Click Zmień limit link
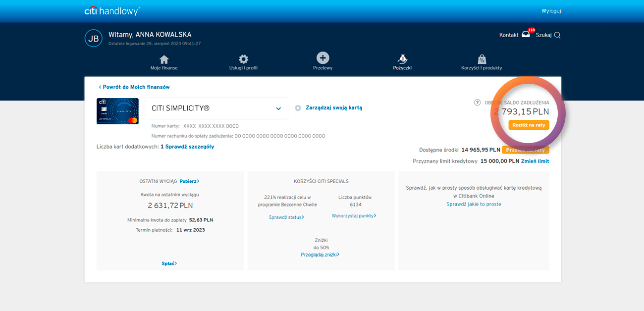 tap(535, 161)
